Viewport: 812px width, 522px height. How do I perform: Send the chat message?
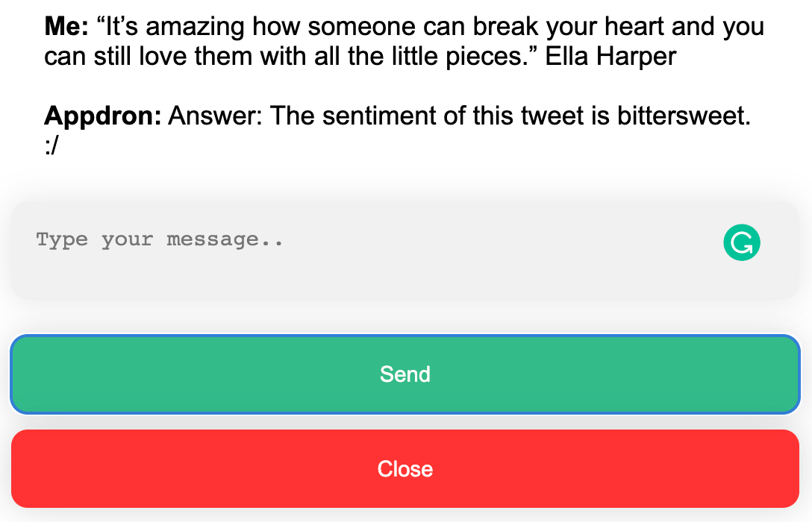click(x=405, y=374)
